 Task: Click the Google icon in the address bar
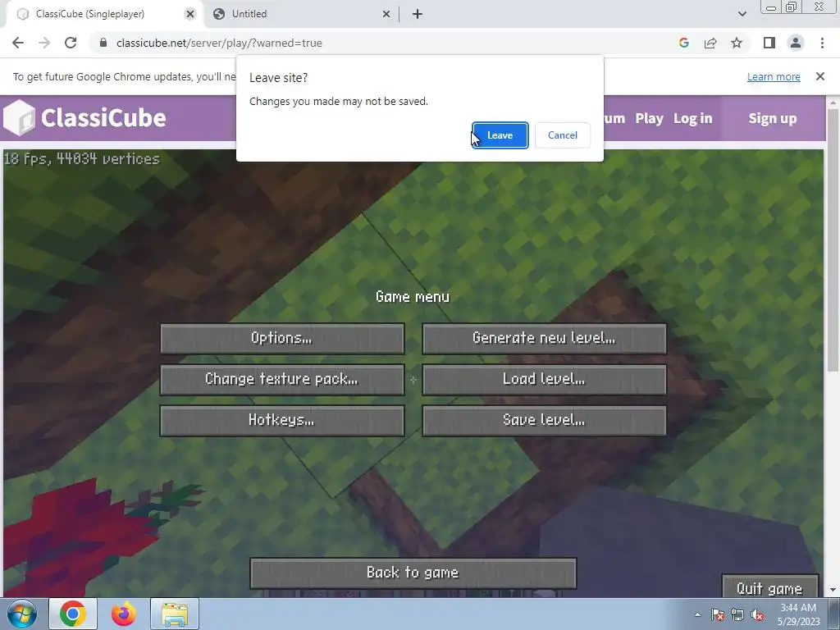pos(683,43)
